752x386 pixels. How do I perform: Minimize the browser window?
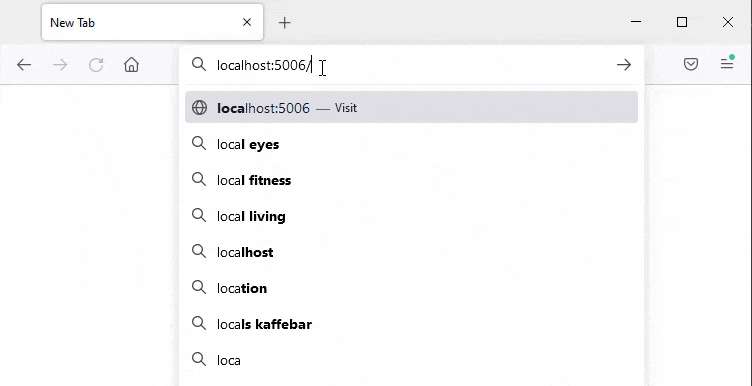(x=636, y=22)
